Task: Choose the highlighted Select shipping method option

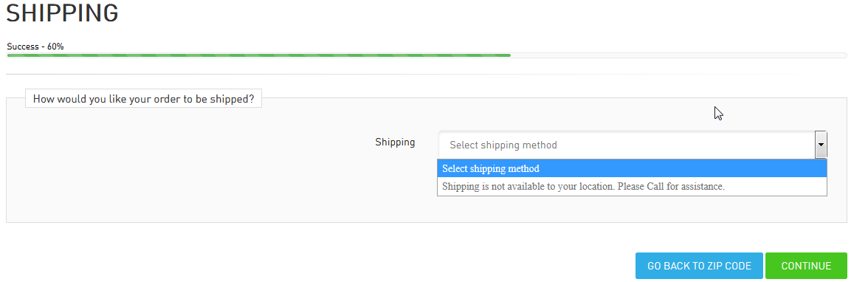Action: point(632,168)
